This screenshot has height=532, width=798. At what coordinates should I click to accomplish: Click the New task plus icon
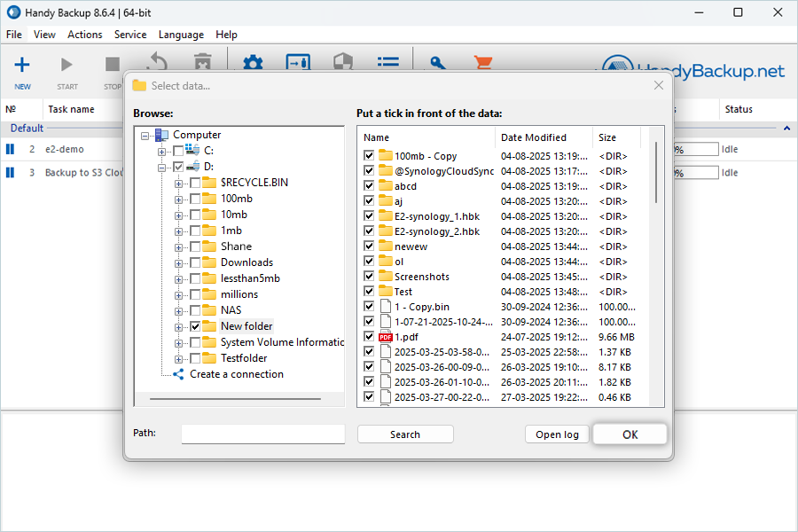(x=22, y=65)
